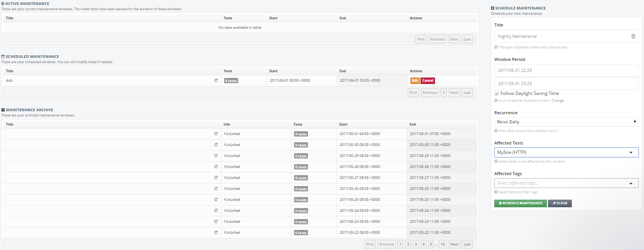The height and width of the screenshot is (250, 644).
Task: Click Next in active maintenance pagination
Action: click(x=454, y=39)
